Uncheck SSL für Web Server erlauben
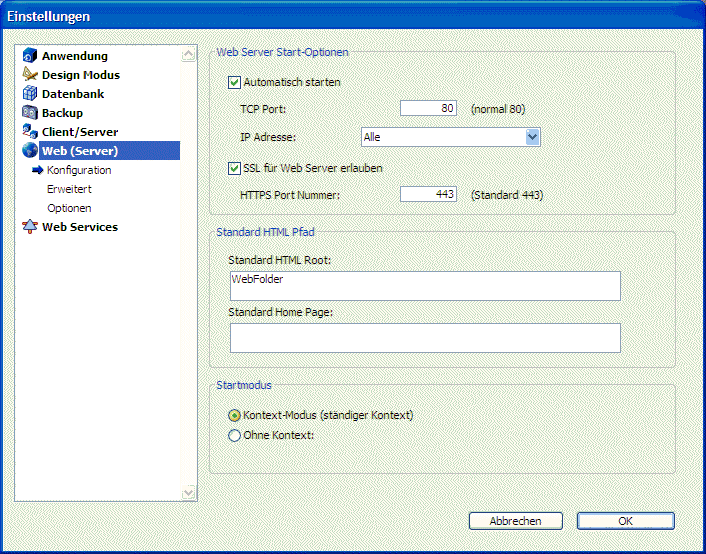 click(x=235, y=168)
